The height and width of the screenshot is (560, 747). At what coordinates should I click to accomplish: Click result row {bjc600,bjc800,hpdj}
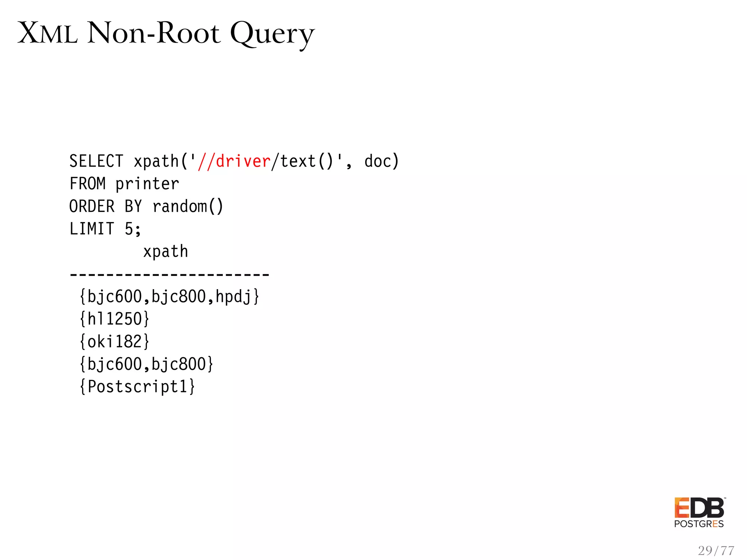169,296
